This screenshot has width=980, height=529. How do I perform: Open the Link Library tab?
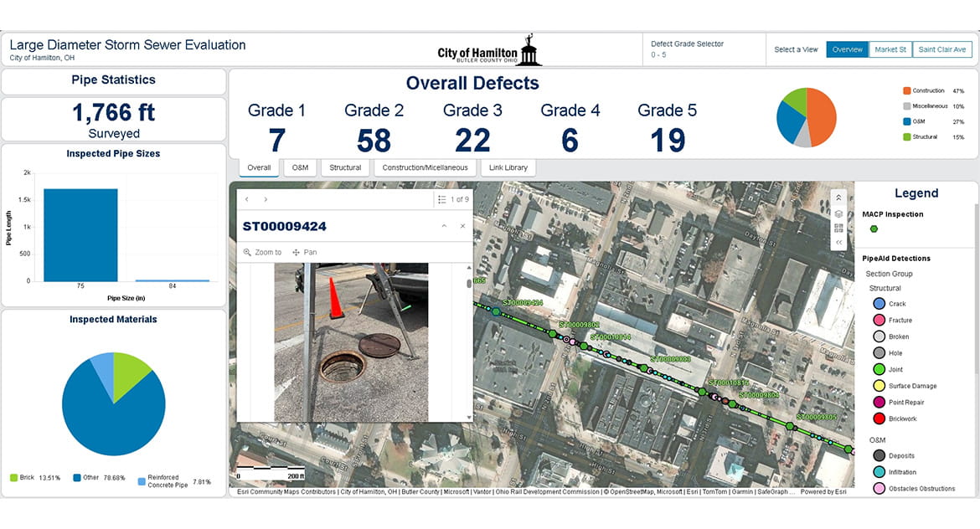[508, 167]
